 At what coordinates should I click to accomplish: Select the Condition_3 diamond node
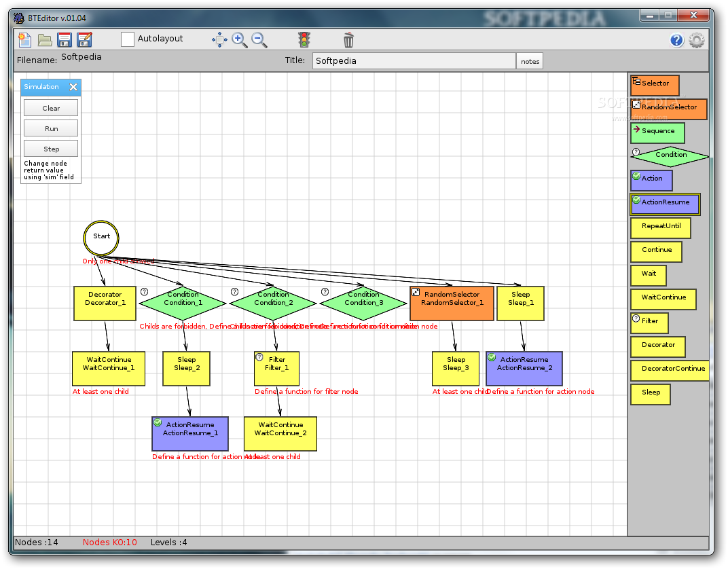(x=363, y=303)
